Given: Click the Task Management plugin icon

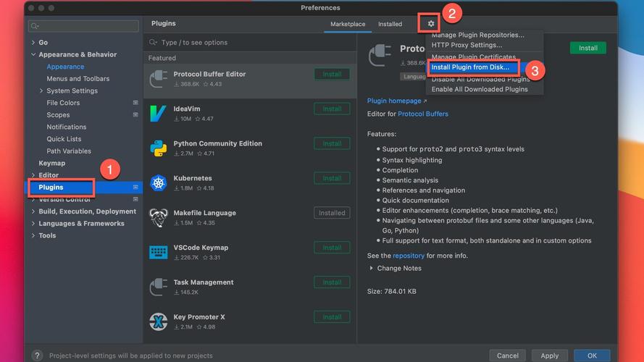Looking at the screenshot, I should [158, 287].
